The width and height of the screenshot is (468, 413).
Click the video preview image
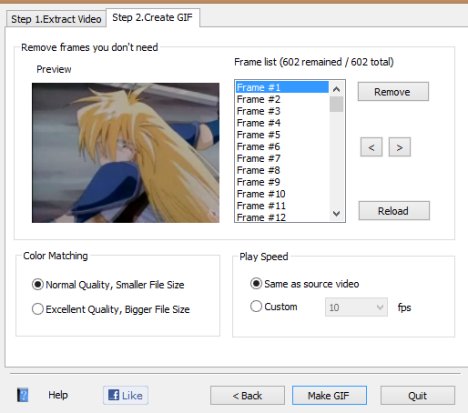pyautogui.click(x=126, y=153)
